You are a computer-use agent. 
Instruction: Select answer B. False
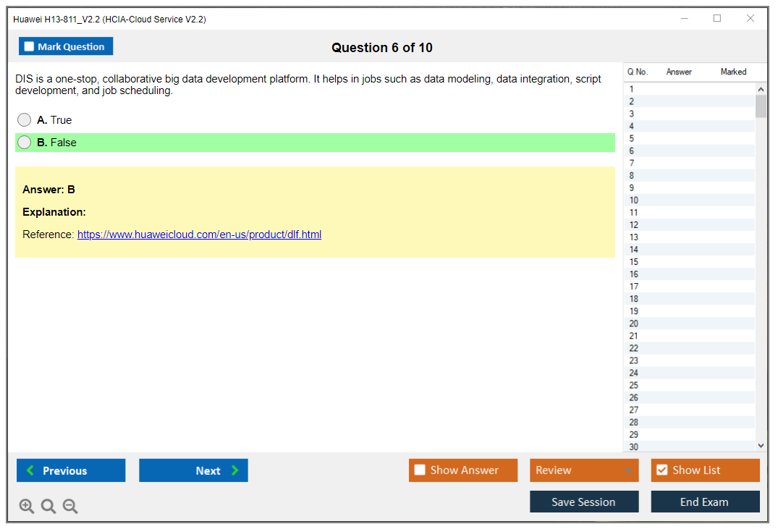pyautogui.click(x=25, y=143)
